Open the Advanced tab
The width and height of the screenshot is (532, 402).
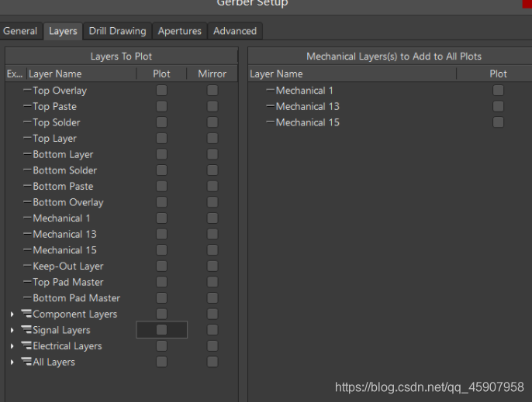pos(235,31)
